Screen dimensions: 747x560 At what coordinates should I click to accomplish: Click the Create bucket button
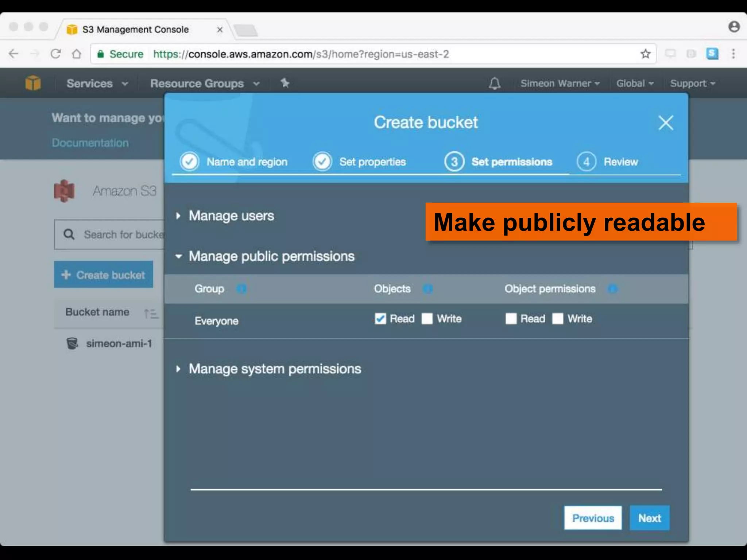(104, 275)
